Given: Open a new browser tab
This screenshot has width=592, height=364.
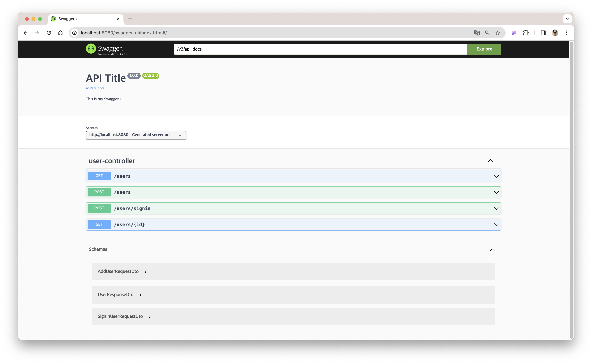Looking at the screenshot, I should tap(130, 19).
